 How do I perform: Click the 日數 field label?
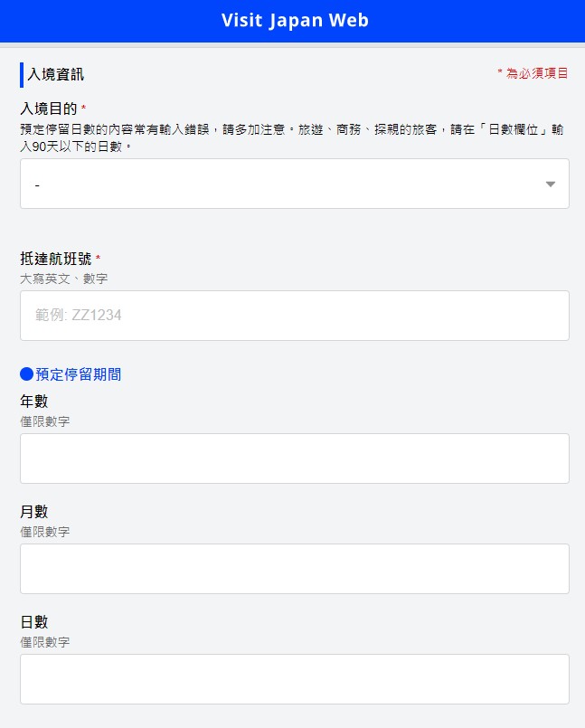pyautogui.click(x=34, y=622)
